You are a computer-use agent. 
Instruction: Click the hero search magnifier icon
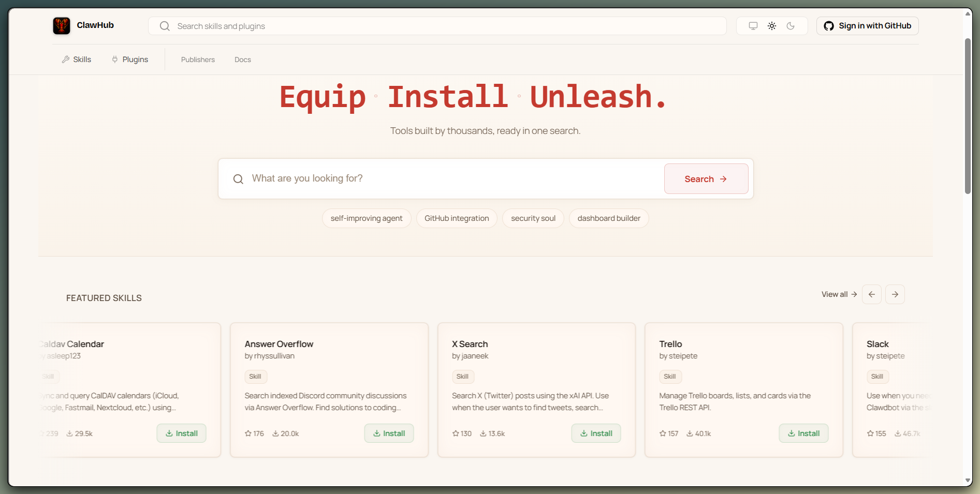238,179
